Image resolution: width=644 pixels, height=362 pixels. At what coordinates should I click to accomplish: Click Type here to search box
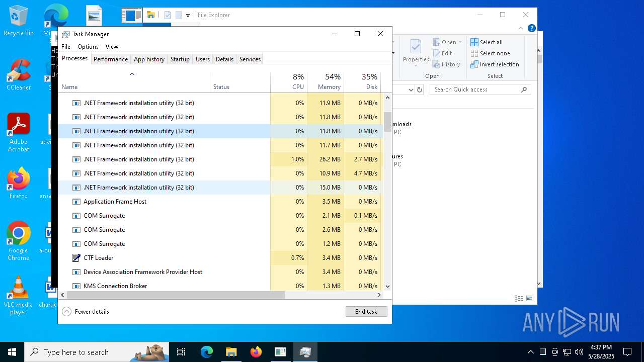[96, 352]
